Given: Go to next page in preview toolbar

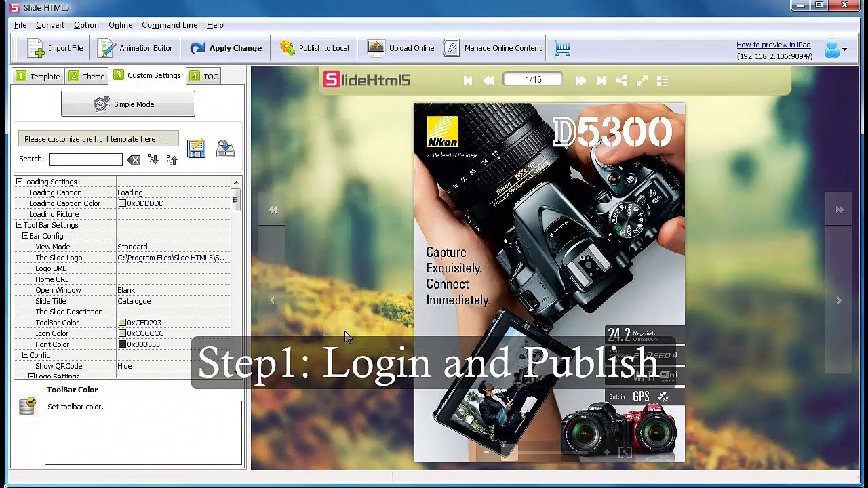Looking at the screenshot, I should coord(580,81).
